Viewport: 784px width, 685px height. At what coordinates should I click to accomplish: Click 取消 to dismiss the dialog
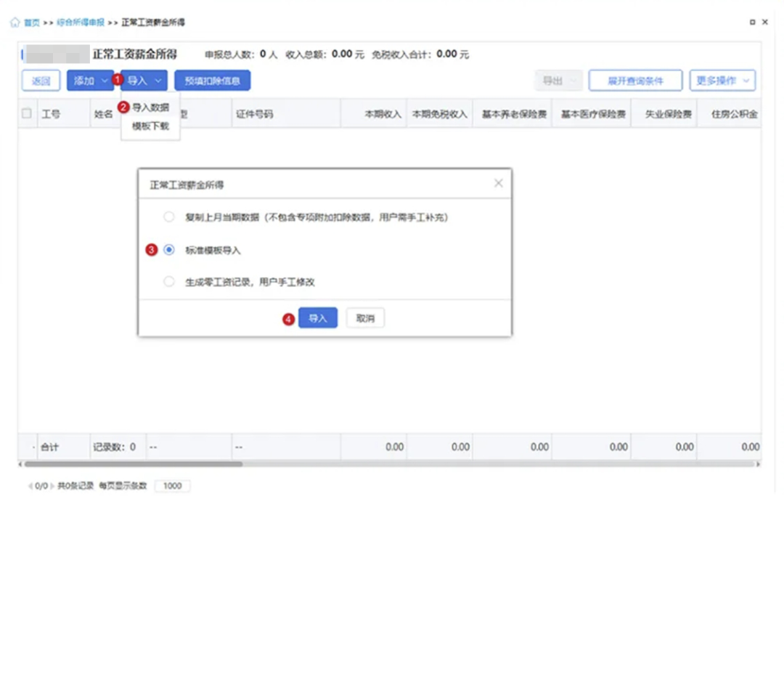365,318
